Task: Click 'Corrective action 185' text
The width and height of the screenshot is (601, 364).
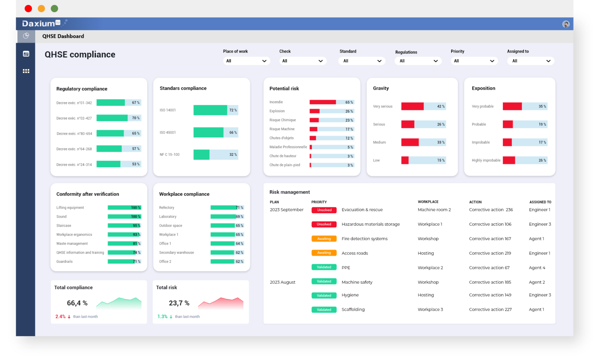Action: (490, 282)
